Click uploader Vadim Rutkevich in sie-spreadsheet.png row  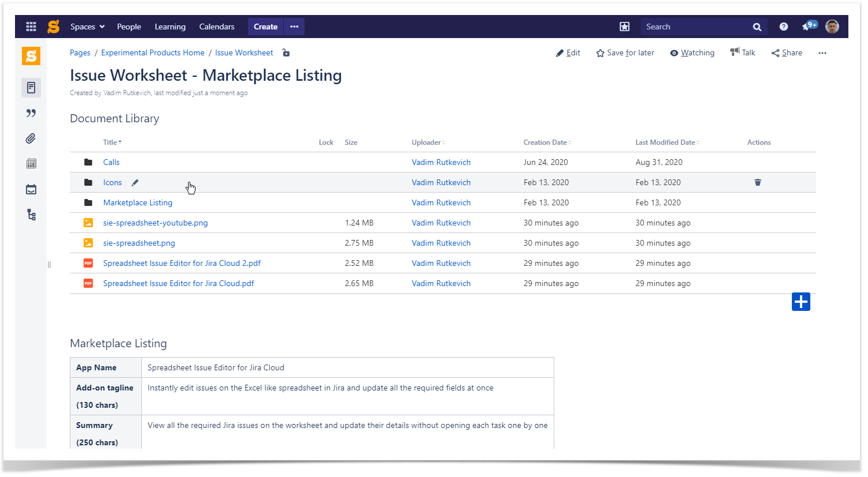point(441,243)
